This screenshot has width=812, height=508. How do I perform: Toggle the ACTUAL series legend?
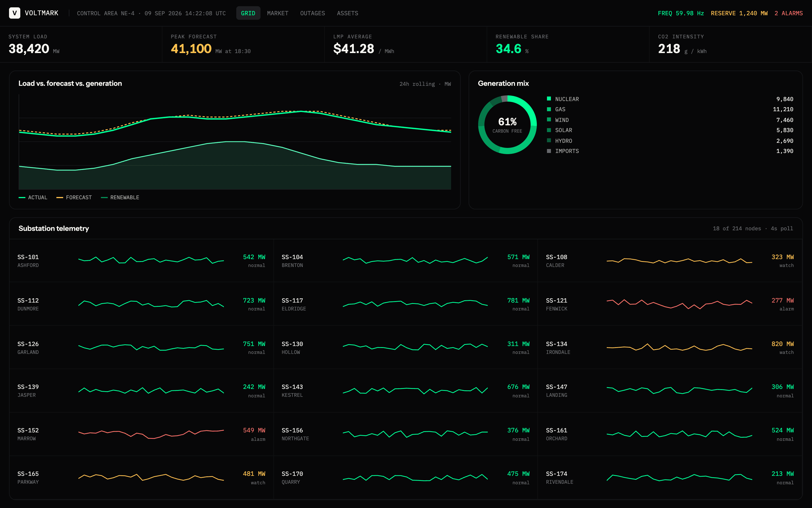point(33,197)
